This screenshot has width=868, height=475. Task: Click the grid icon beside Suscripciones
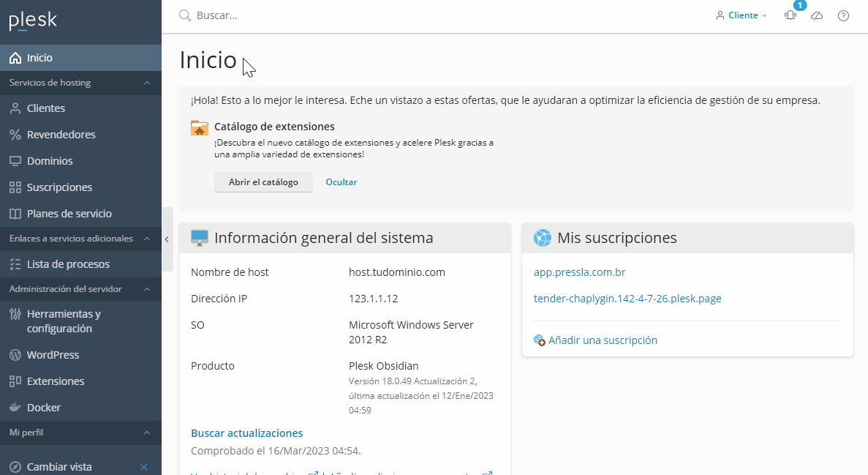coord(15,187)
